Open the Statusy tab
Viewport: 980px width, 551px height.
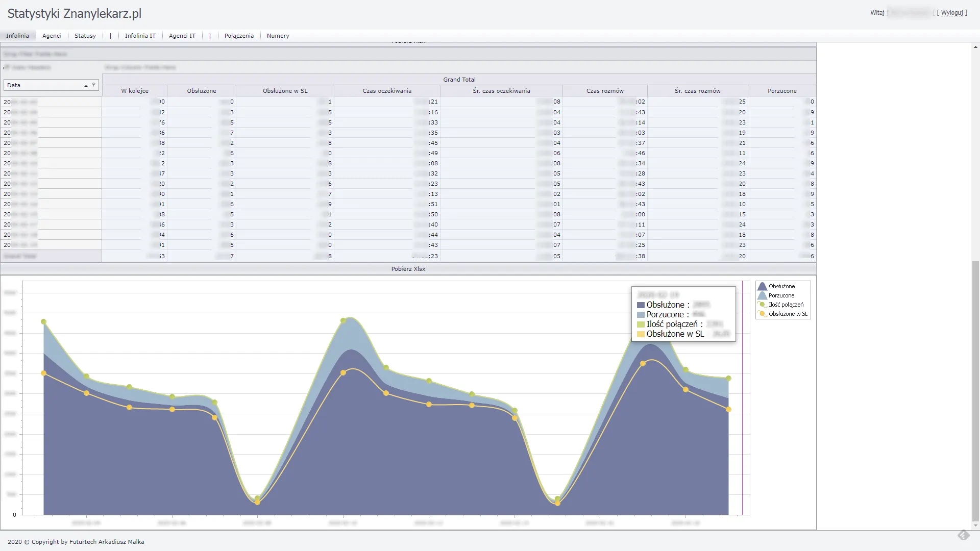point(85,36)
